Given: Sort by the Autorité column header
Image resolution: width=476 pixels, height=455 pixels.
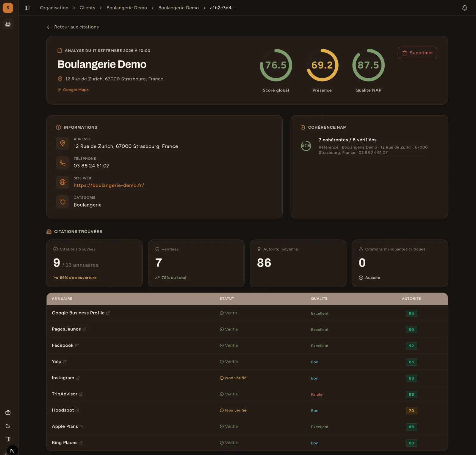Looking at the screenshot, I should point(411,299).
